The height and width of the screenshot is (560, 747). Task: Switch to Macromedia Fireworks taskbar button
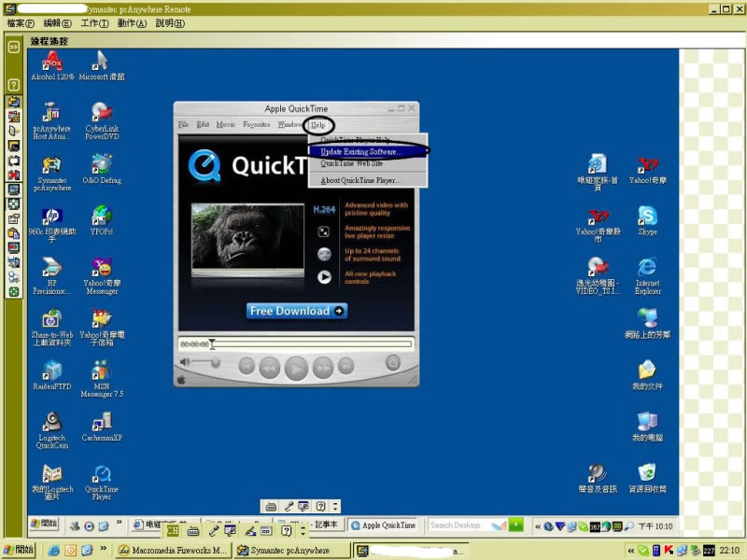coord(174,551)
